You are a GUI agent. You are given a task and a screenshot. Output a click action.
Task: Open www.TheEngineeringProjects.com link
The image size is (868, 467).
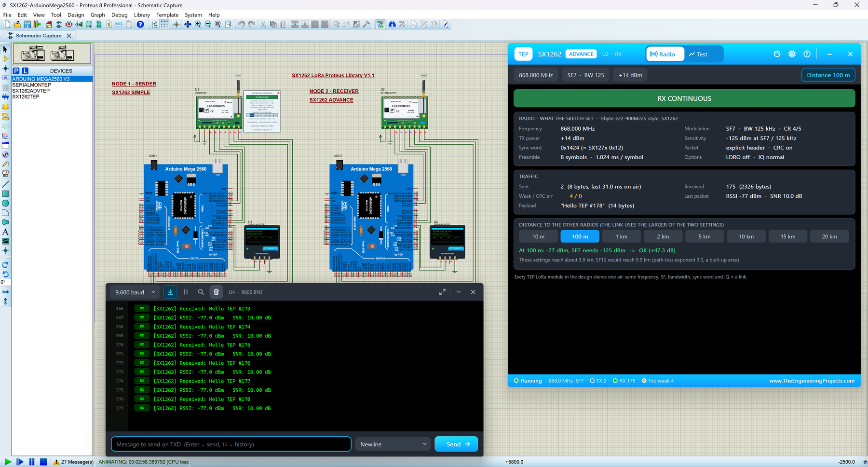[812, 381]
